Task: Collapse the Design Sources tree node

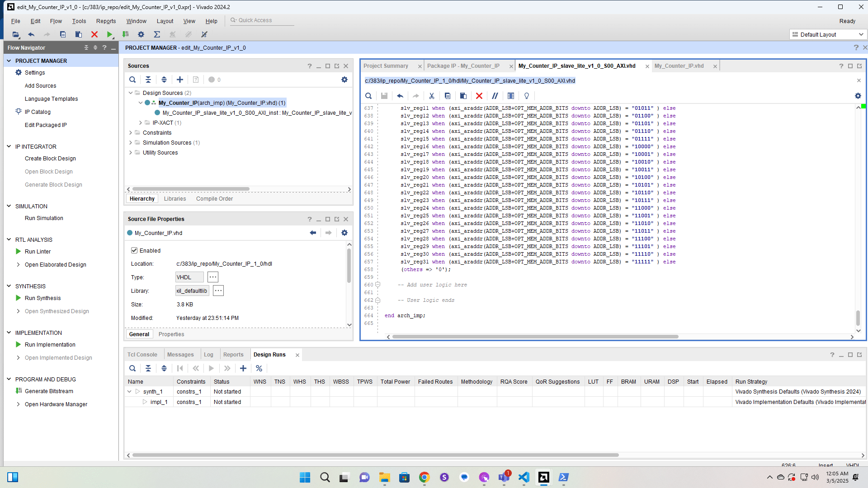Action: [x=131, y=93]
